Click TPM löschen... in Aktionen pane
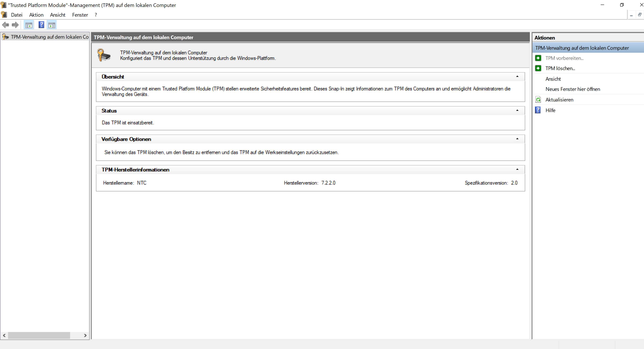 pos(560,68)
